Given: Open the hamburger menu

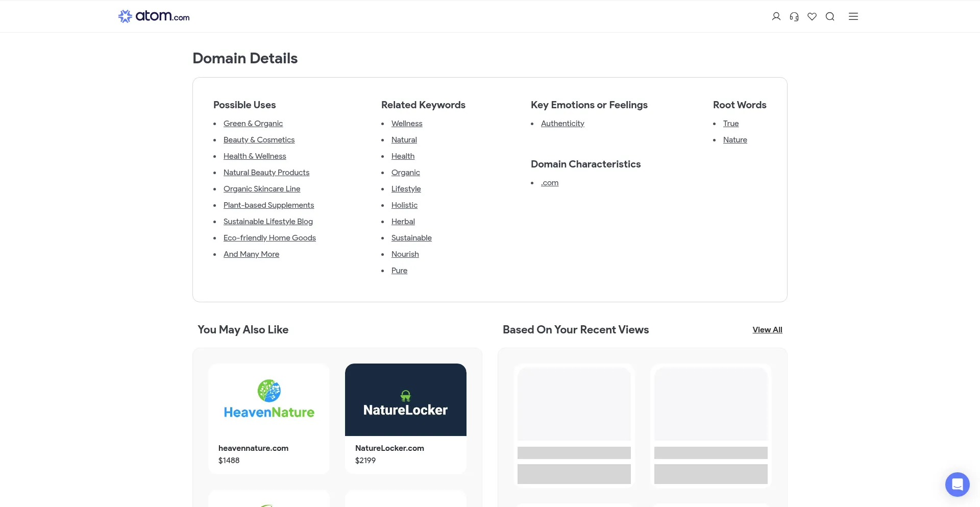Looking at the screenshot, I should click(853, 16).
